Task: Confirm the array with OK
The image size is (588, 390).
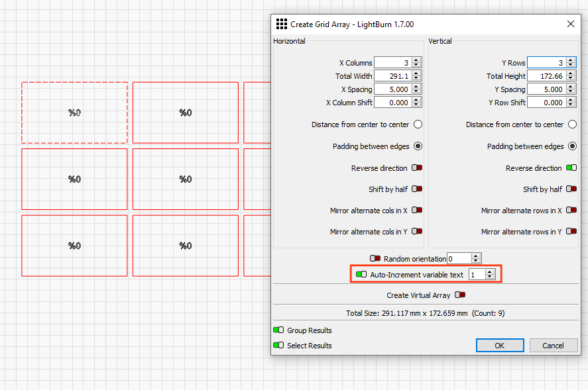Action: 499,345
